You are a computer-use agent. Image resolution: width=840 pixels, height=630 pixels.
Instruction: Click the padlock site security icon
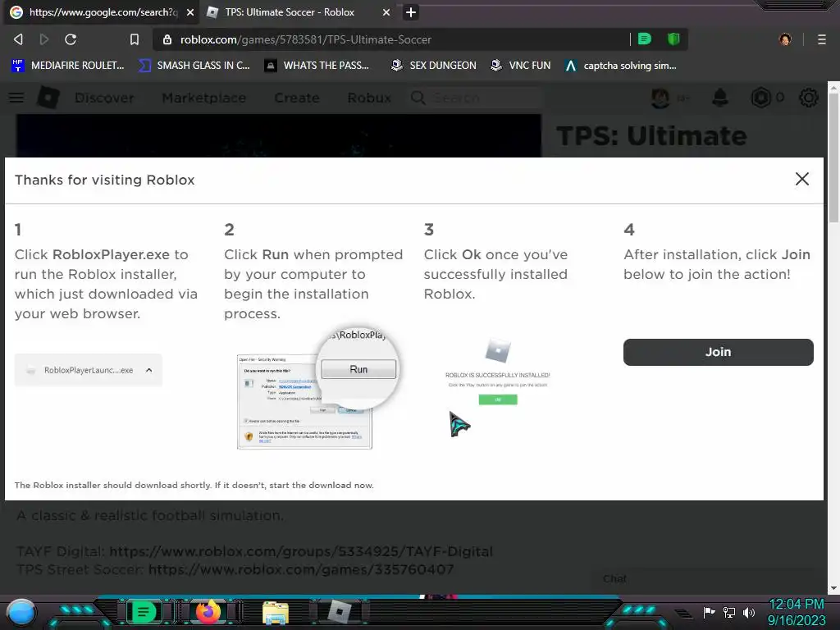coord(167,39)
